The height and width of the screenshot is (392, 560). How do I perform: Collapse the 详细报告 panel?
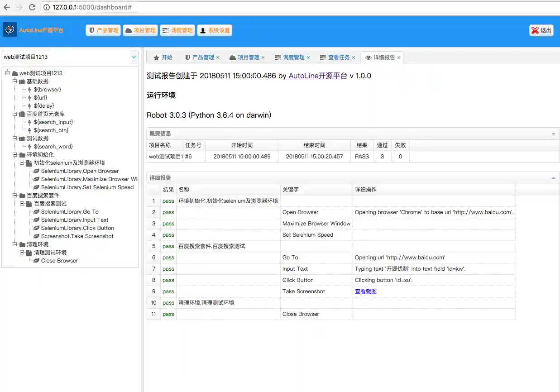pyautogui.click(x=553, y=178)
